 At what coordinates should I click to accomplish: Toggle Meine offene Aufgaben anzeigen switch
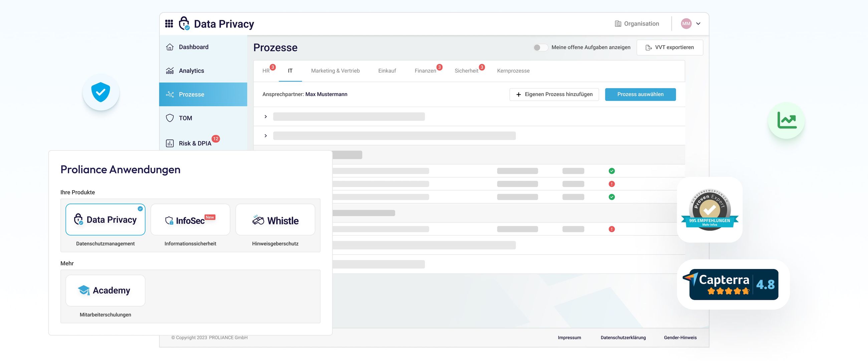coord(540,47)
